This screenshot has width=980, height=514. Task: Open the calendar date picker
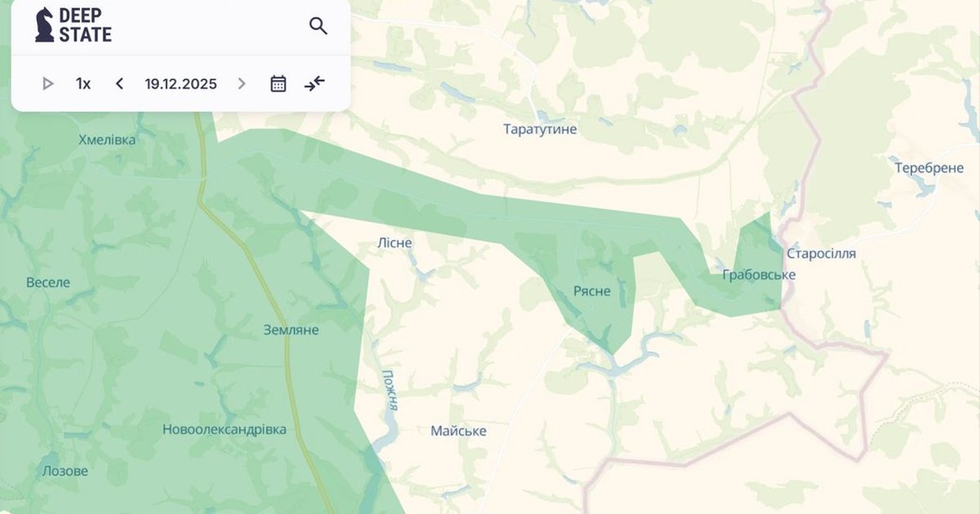[278, 83]
